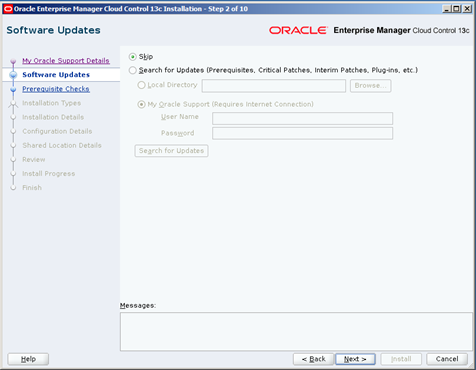Screen dimensions: 476x370
Task: Click the Installation Details step label
Action: click(53, 117)
